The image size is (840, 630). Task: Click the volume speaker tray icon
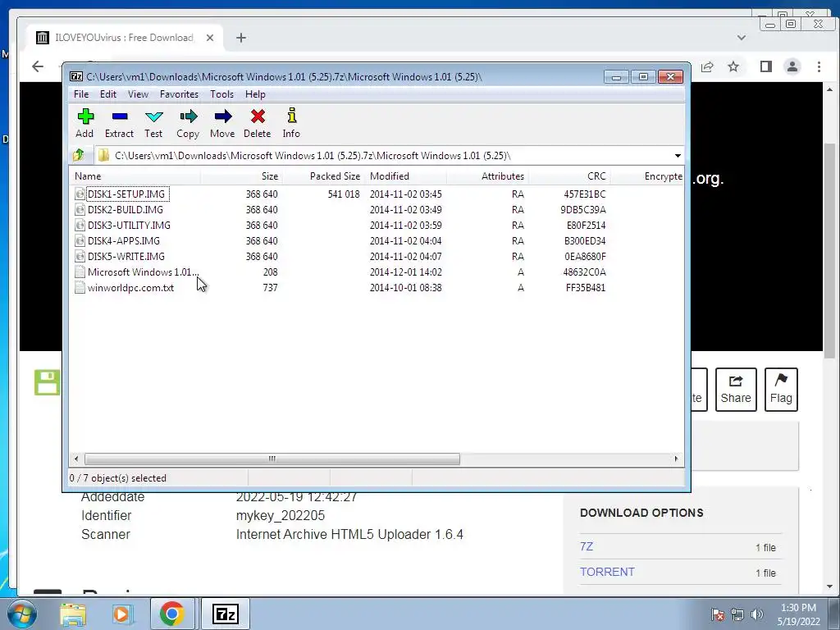pyautogui.click(x=757, y=614)
